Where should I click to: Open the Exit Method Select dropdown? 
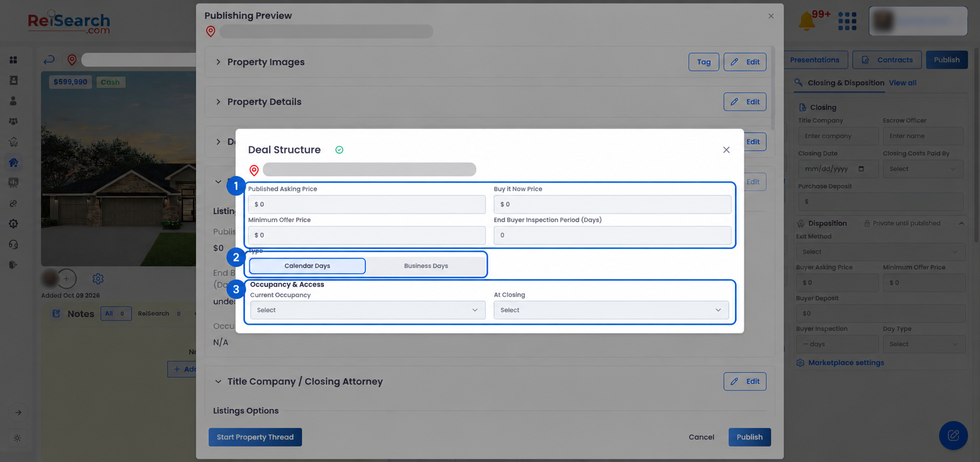coord(881,252)
